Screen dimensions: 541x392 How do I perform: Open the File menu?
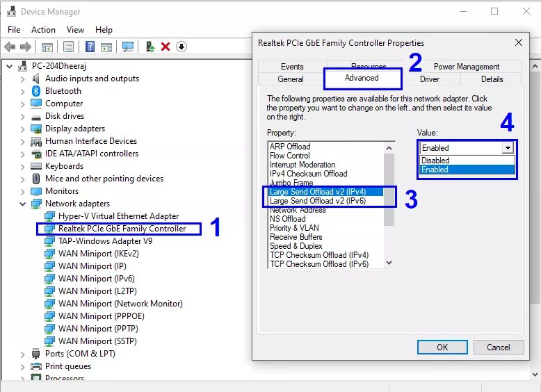pos(14,30)
